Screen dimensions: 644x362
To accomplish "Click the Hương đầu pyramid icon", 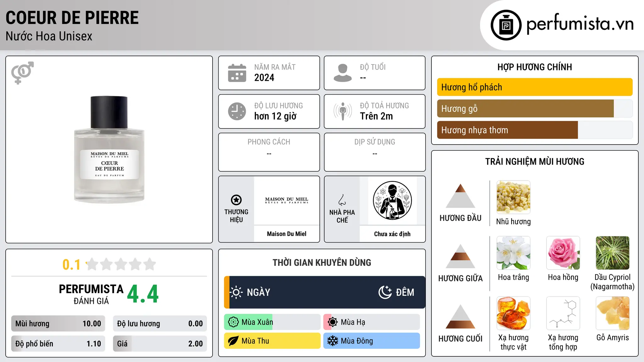I will tap(460, 196).
